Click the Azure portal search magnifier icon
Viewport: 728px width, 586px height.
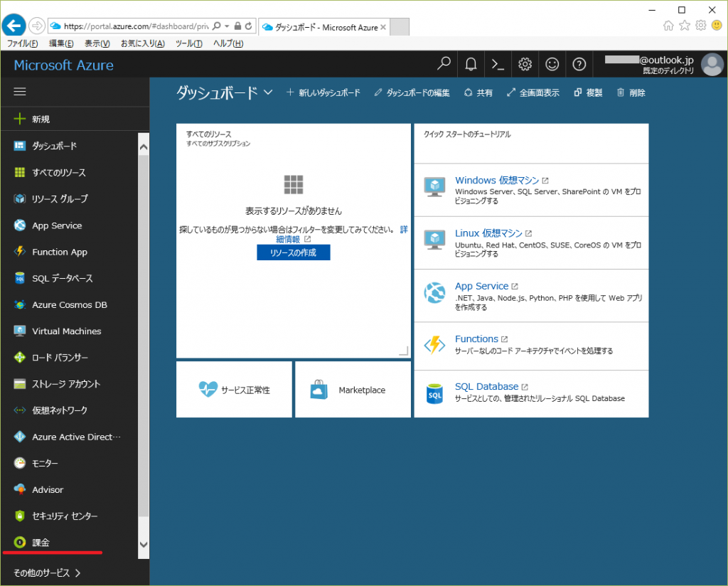444,64
